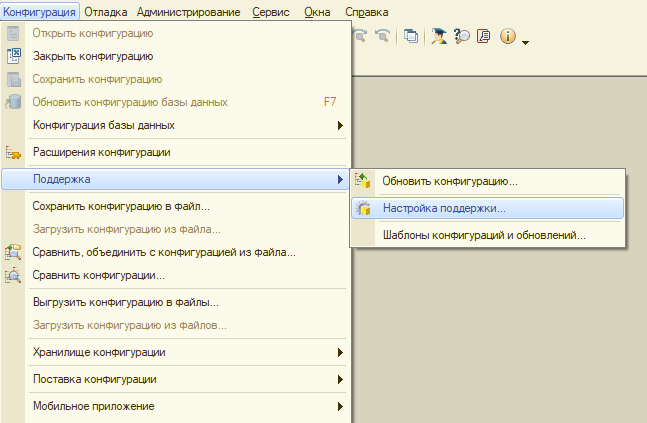
Task: Click the help contents book icon
Action: click(483, 37)
